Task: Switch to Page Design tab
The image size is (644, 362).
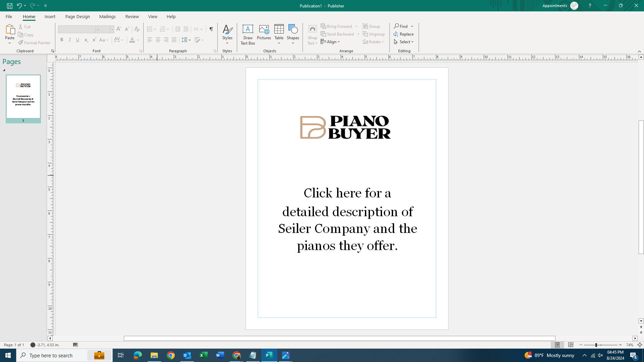Action: pyautogui.click(x=77, y=16)
